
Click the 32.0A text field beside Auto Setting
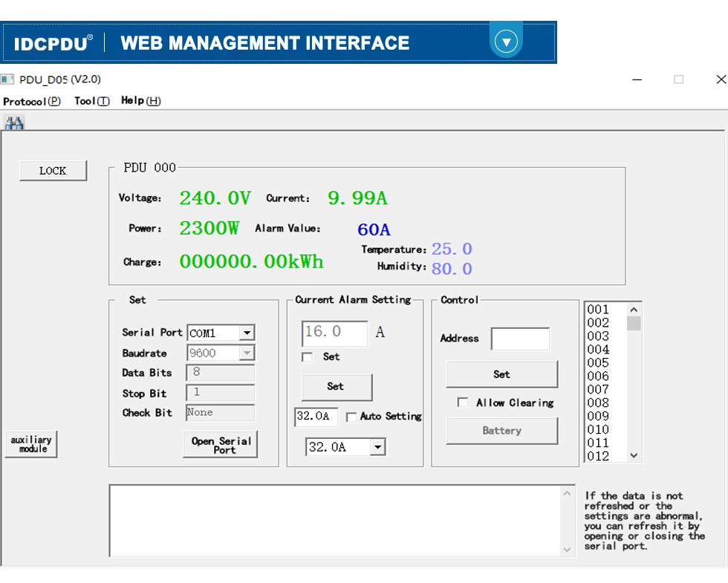(316, 417)
